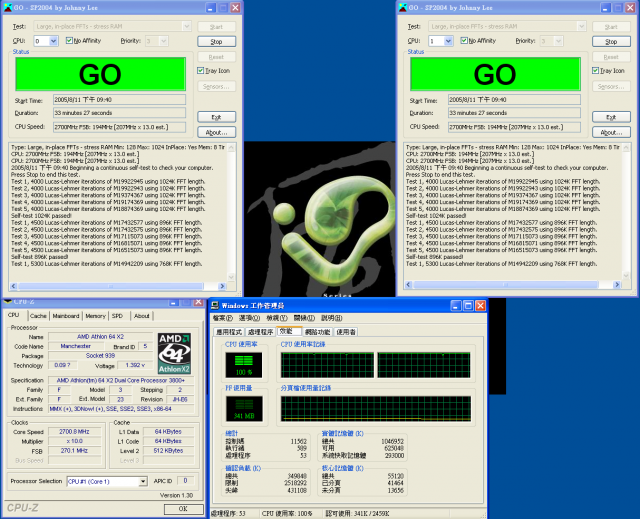Click scroll up arrow in left SP2004 log

coord(231,147)
